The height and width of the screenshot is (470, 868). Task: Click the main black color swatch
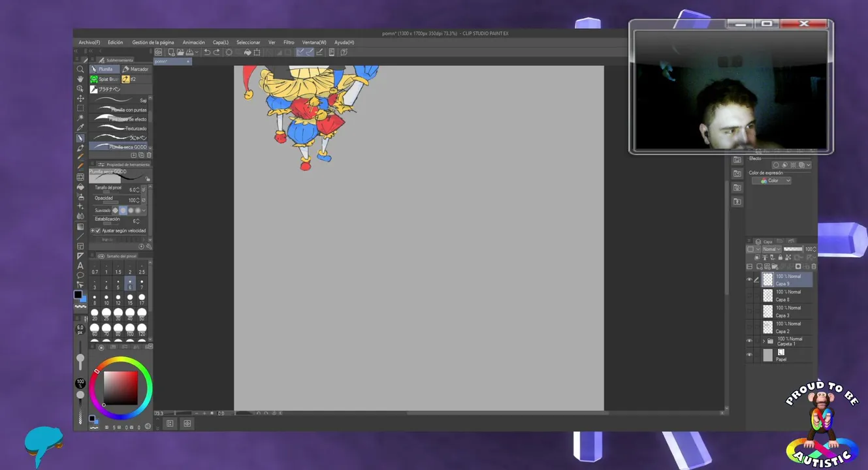(78, 294)
